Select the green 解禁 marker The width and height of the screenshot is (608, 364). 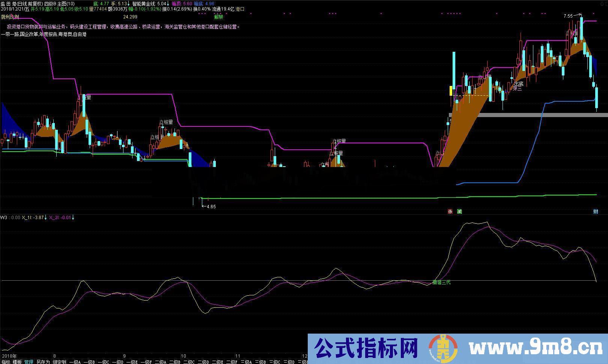click(219, 17)
